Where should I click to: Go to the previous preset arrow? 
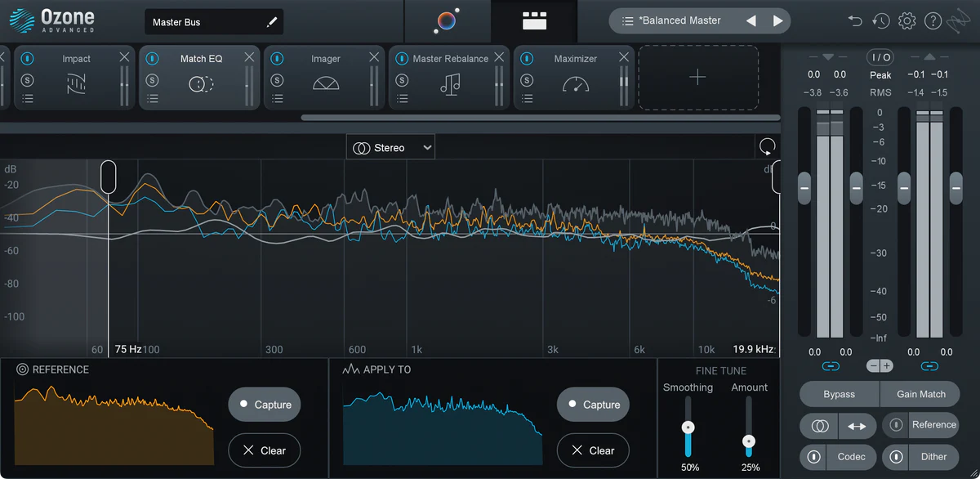coord(751,20)
